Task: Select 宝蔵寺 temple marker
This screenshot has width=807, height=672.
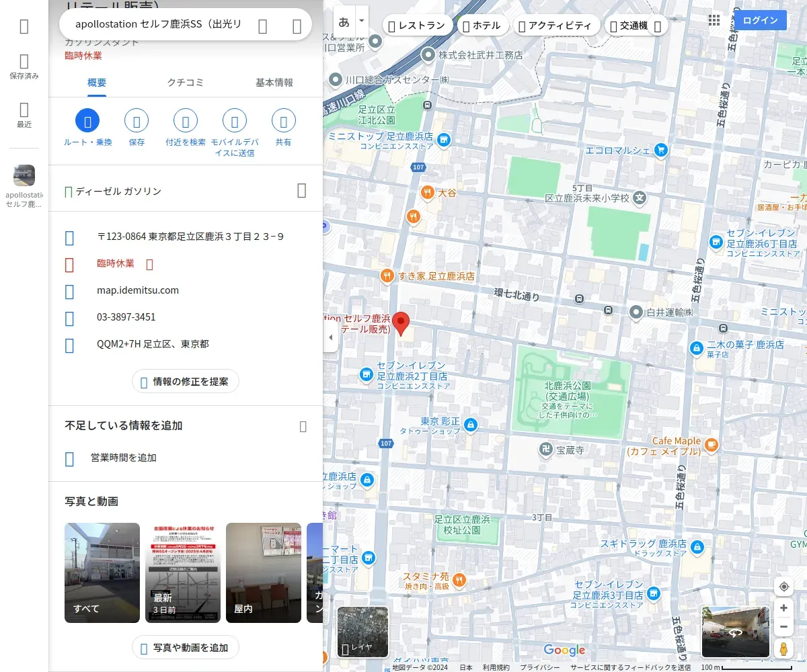Action: 546,448
